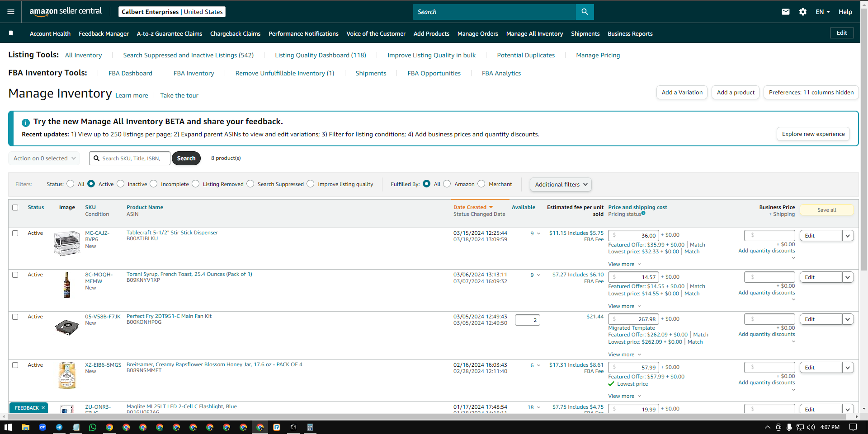Go to Performance Notifications

(303, 33)
